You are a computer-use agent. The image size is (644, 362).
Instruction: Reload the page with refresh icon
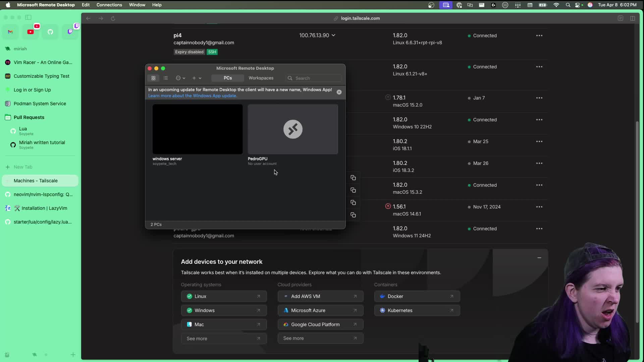click(113, 18)
